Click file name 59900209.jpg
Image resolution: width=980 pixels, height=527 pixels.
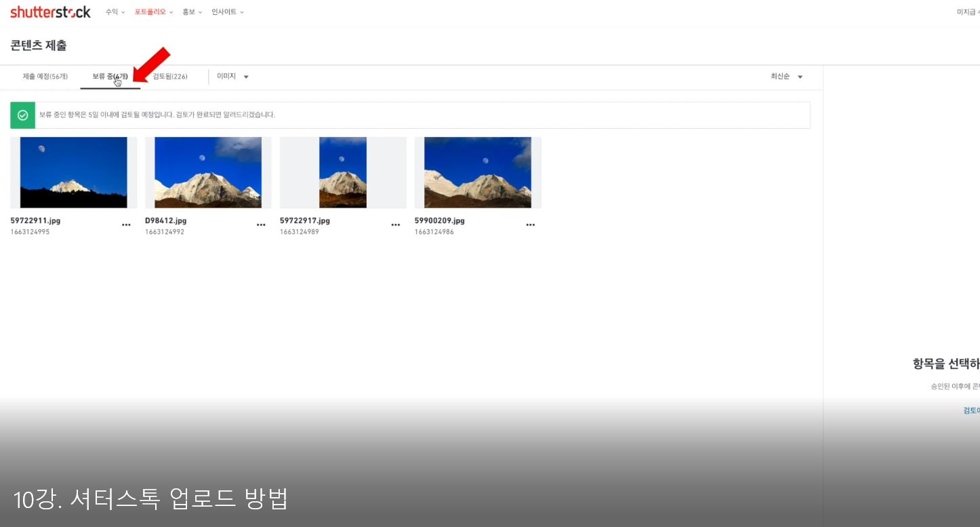tap(440, 221)
